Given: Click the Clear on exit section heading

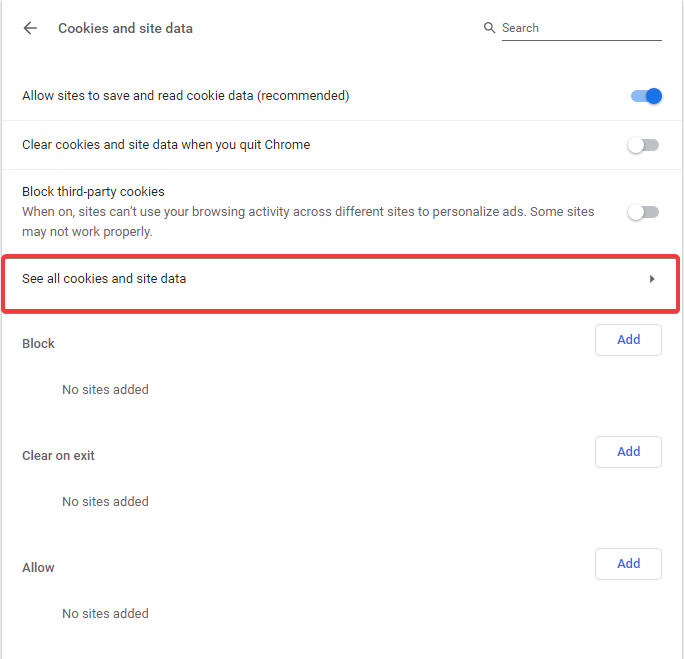Looking at the screenshot, I should point(58,455).
